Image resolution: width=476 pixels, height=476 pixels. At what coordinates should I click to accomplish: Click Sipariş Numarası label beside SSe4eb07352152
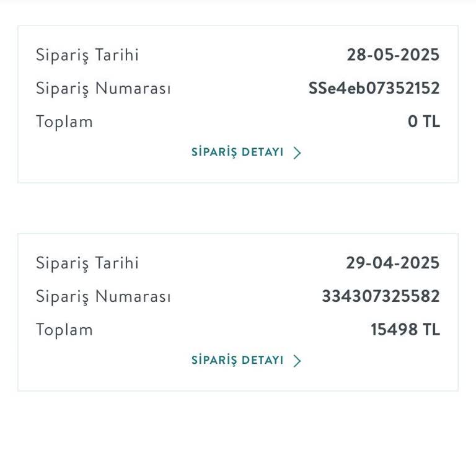pos(104,89)
